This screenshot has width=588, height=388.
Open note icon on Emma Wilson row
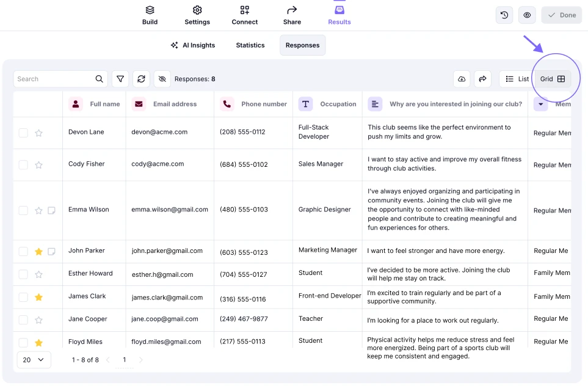[x=52, y=210]
